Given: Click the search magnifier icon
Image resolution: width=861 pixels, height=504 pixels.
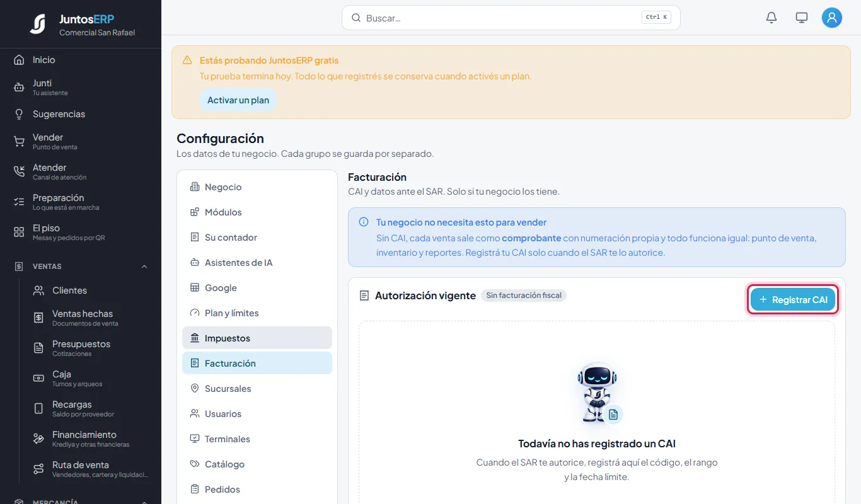Looking at the screenshot, I should click(x=356, y=18).
